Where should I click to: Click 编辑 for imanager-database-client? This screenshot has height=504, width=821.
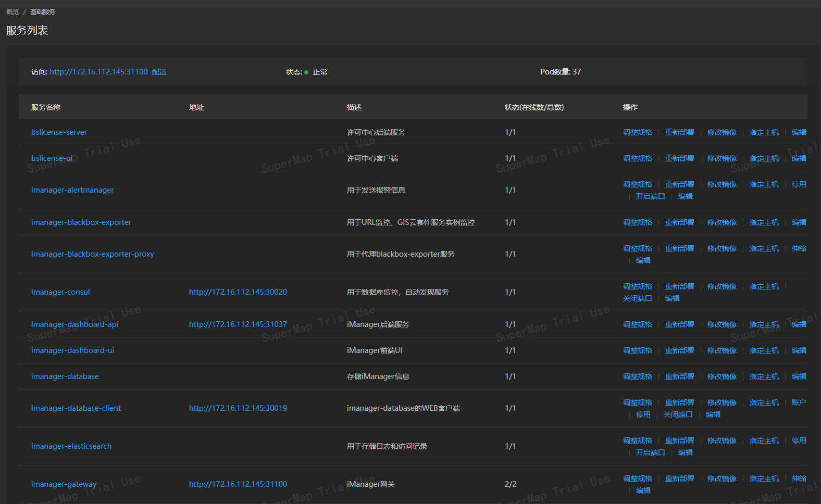tap(713, 414)
